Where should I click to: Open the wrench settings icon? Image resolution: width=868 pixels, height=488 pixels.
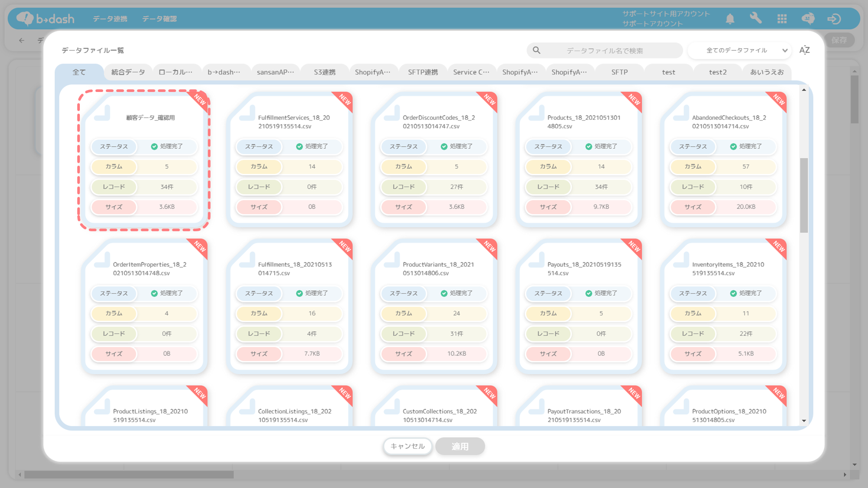[756, 18]
